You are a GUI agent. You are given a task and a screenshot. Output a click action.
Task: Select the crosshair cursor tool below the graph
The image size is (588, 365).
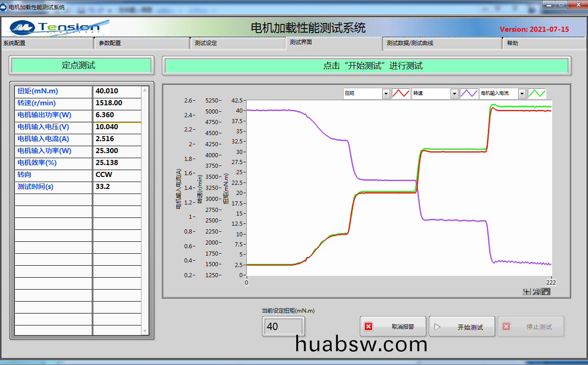click(527, 291)
